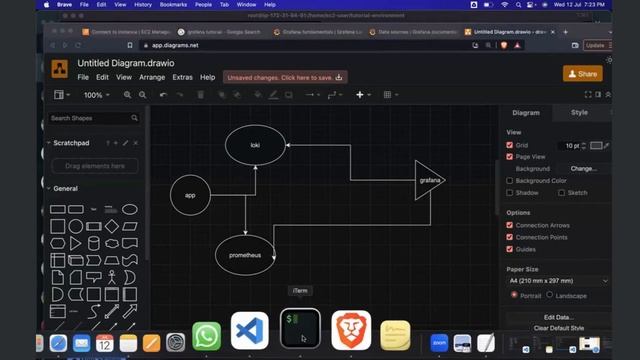Select the circle shape in General palette
This screenshot has width=640, height=360.
point(76,226)
